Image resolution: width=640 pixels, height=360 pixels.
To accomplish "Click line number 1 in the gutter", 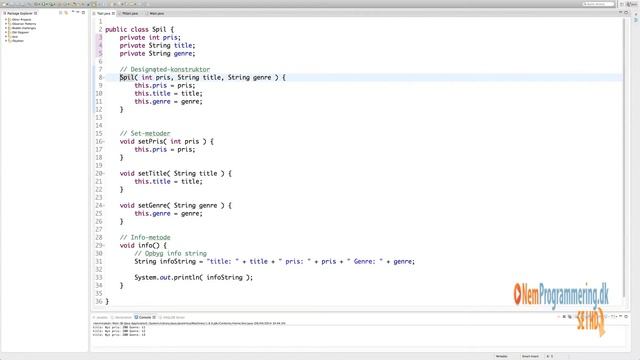I will pyautogui.click(x=100, y=22).
